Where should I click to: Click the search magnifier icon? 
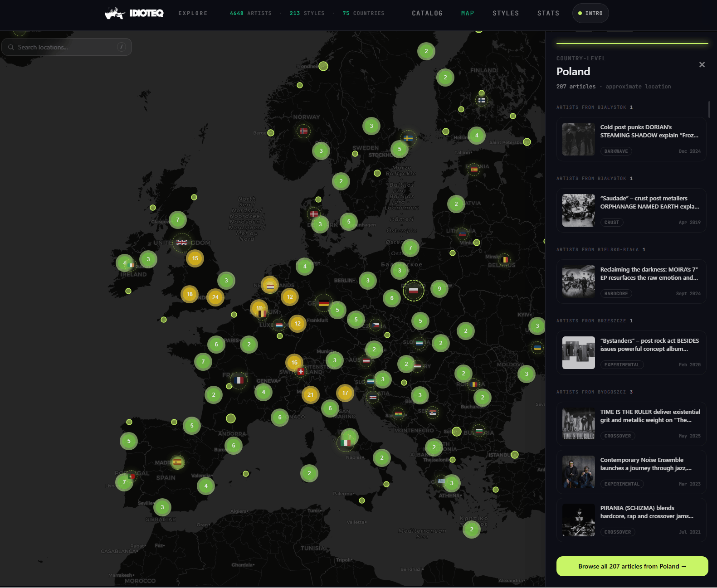[11, 47]
